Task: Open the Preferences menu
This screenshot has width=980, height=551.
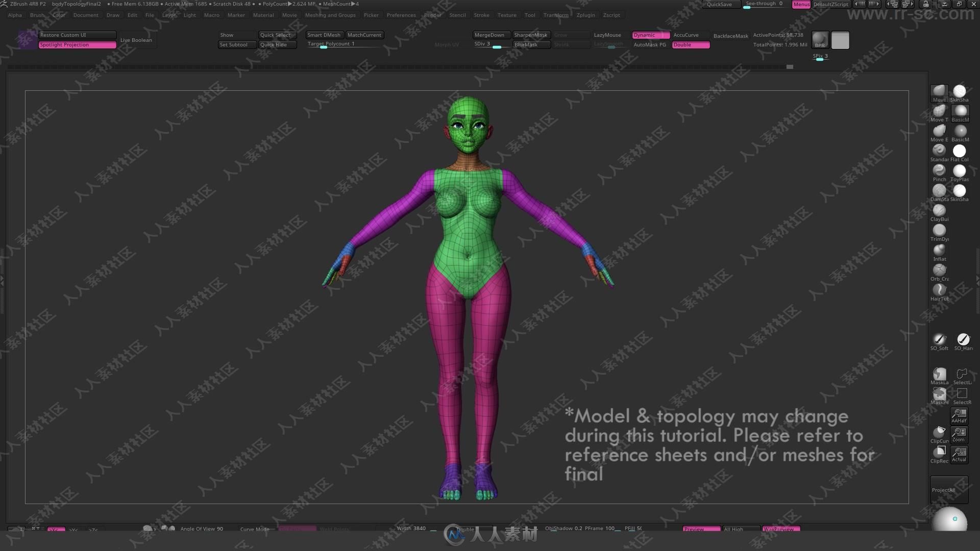Action: (x=401, y=15)
